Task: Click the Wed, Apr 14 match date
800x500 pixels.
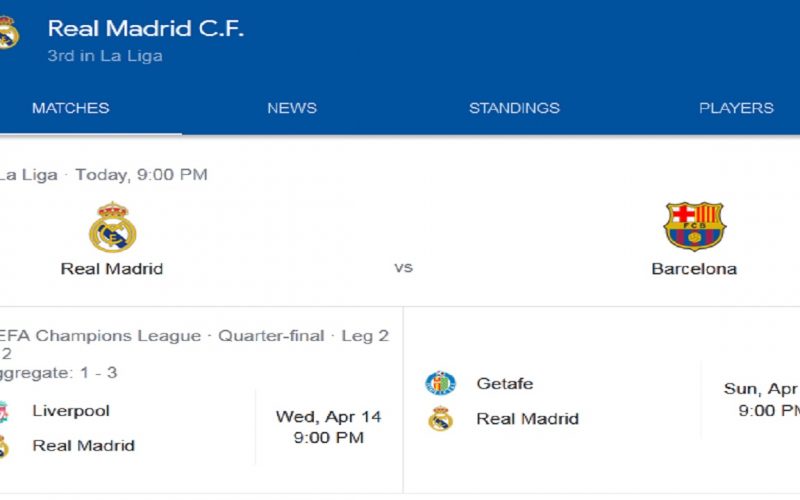Action: coord(329,417)
